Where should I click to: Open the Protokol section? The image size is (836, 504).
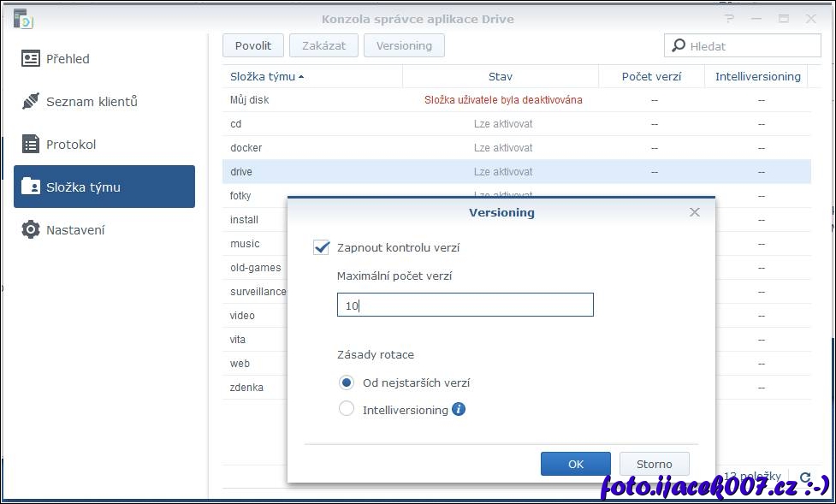pos(71,145)
